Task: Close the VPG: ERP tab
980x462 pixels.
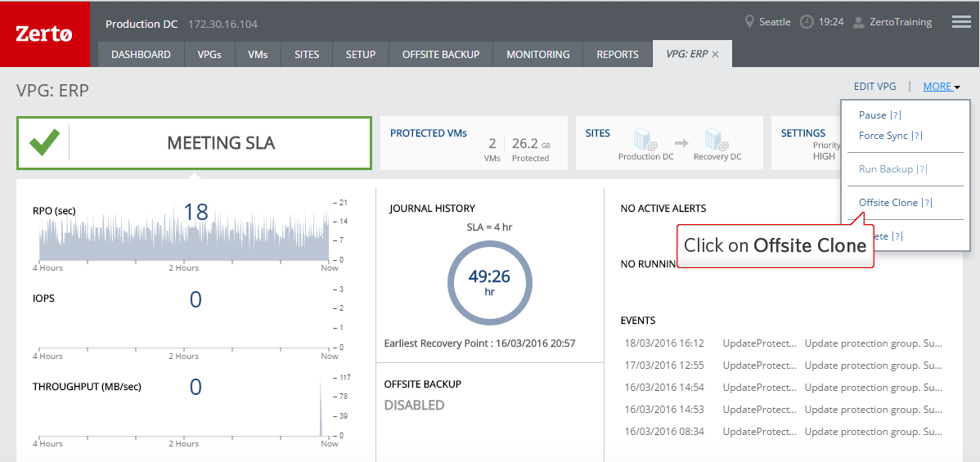Action: pyautogui.click(x=716, y=55)
